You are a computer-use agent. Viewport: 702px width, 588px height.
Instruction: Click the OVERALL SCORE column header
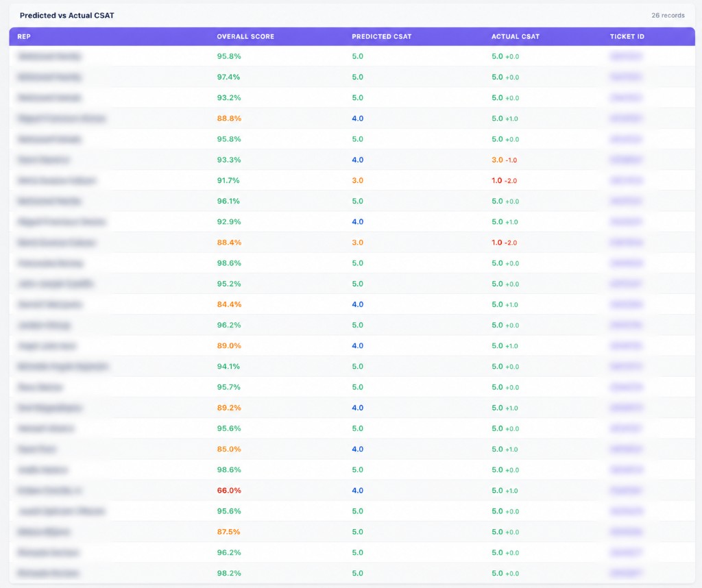[245, 37]
